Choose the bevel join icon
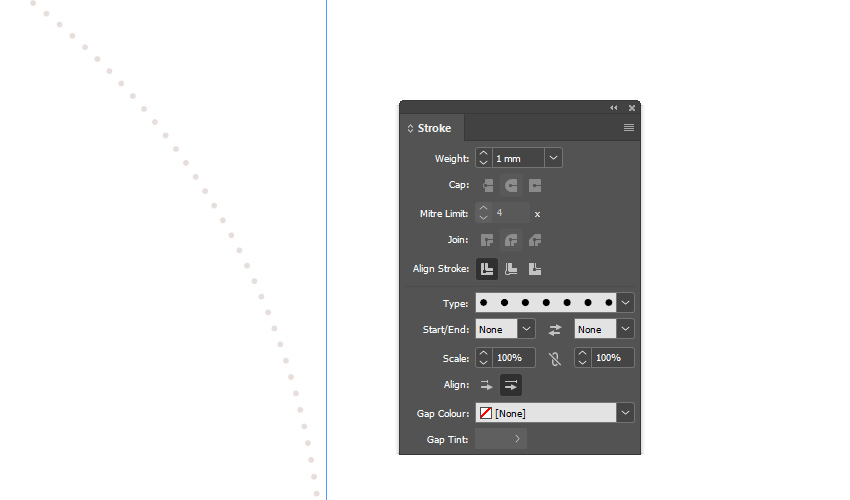Screen dimensions: 850x500 pyautogui.click(x=535, y=240)
